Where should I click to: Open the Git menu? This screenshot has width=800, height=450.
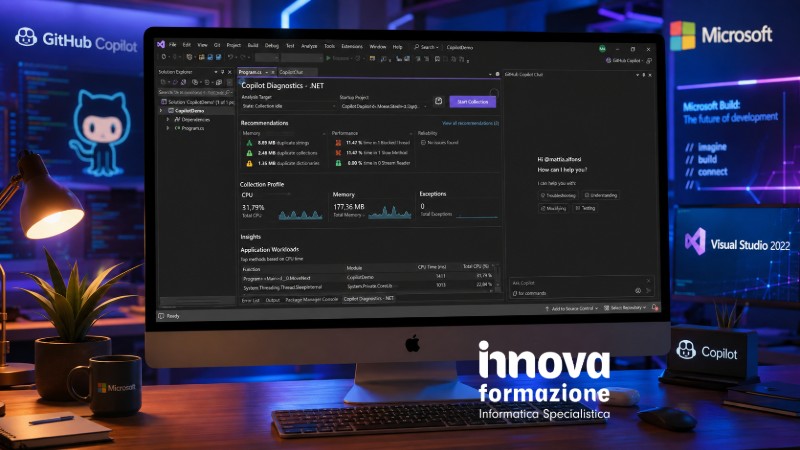[217, 45]
